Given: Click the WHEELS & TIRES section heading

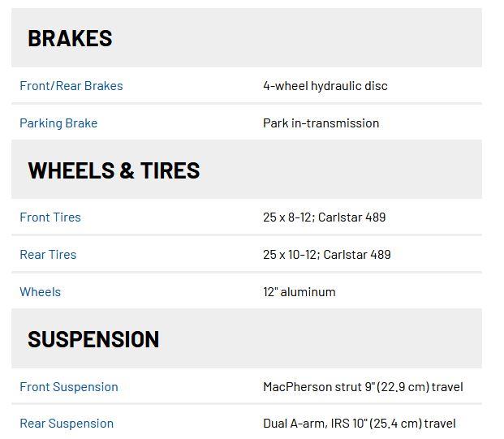Looking at the screenshot, I should 114,170.
